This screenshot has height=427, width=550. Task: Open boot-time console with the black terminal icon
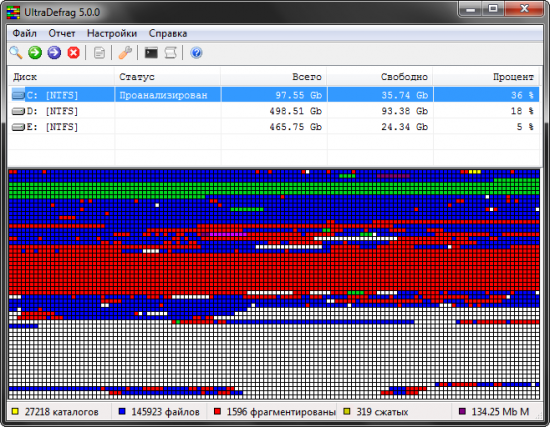pos(151,53)
